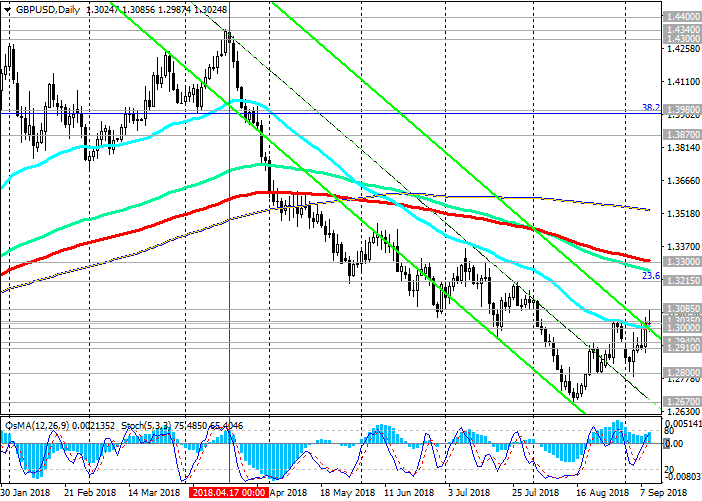Click the 1.3300 price level label
702x501 pixels.
tap(681, 260)
